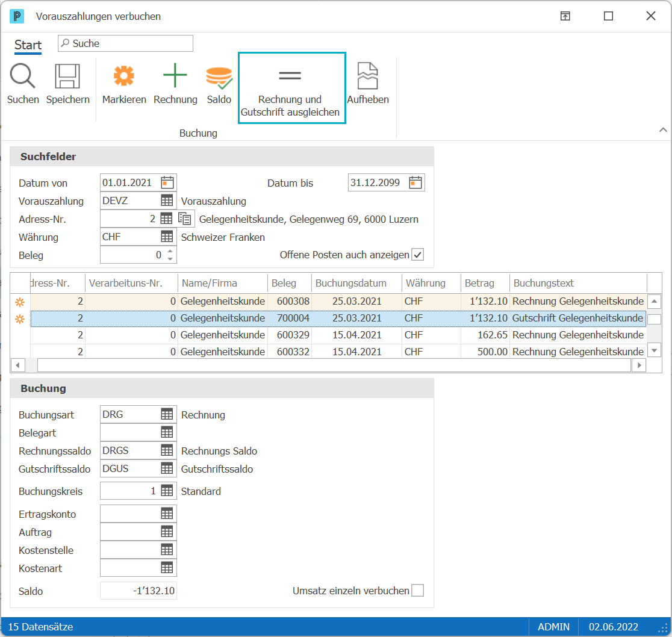Sort table by Buchungsdatum column header
Screen dimensions: 672x637
[x=356, y=283]
